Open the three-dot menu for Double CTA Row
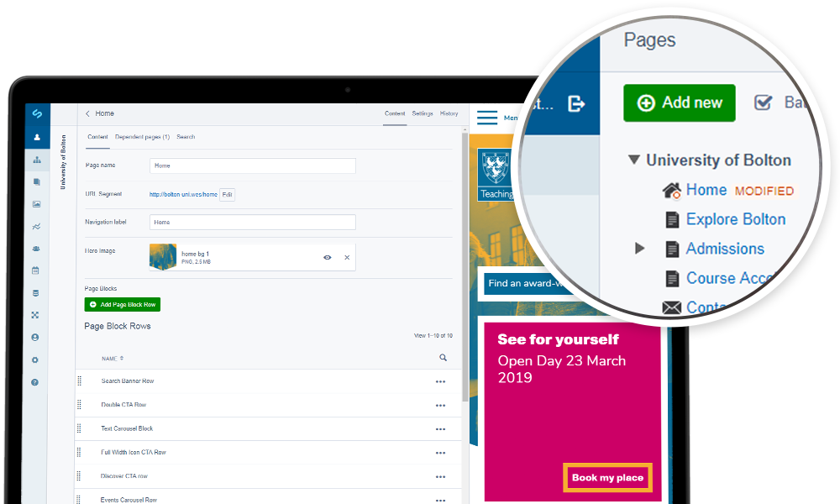840x504 pixels. pos(440,406)
